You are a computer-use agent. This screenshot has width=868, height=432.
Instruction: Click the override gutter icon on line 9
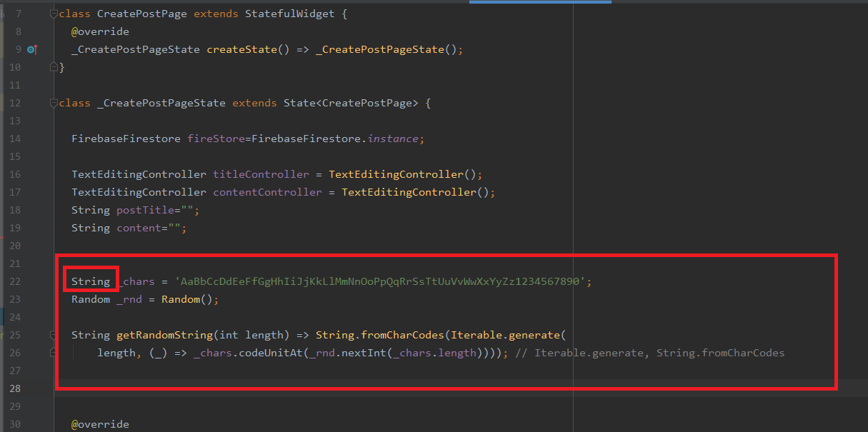[31, 49]
